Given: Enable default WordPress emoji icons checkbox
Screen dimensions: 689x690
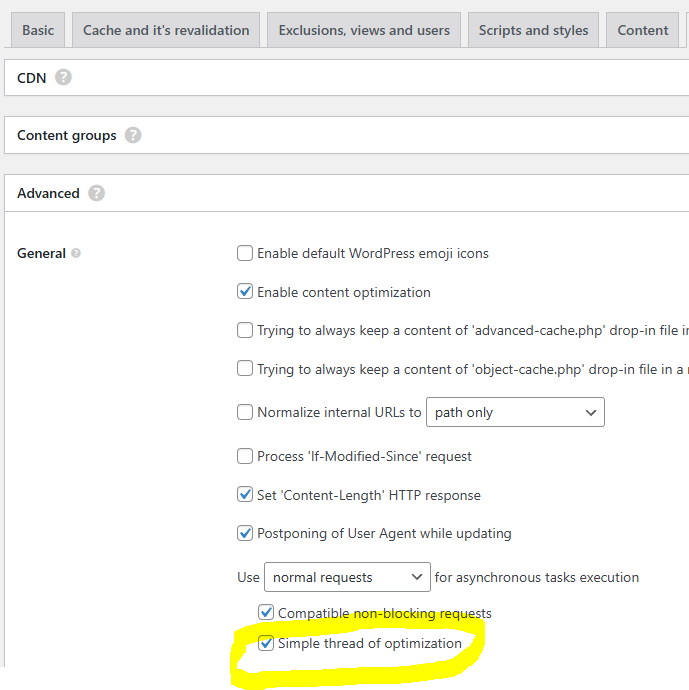Looking at the screenshot, I should pyautogui.click(x=245, y=253).
